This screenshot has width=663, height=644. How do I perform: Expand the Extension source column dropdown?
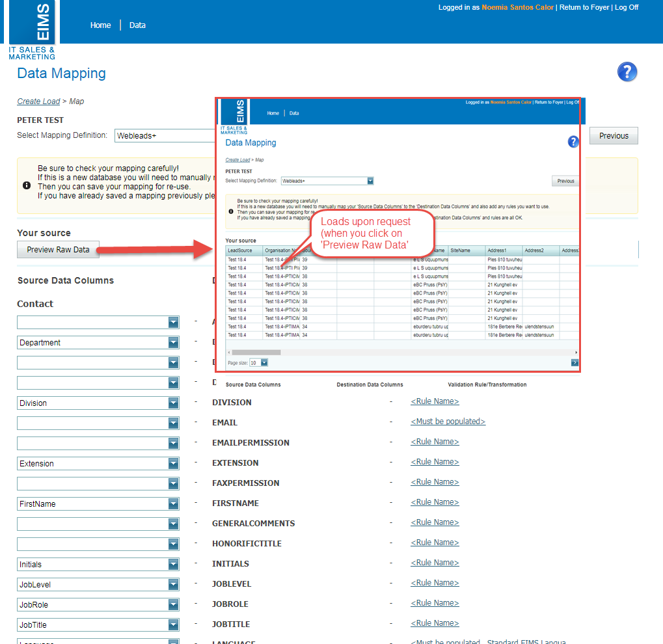click(x=173, y=463)
